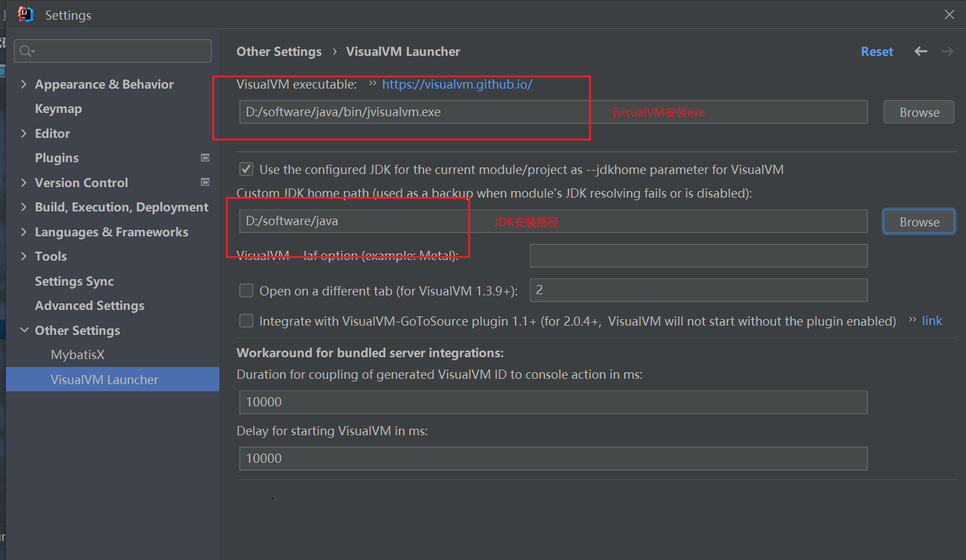Uncheck the use configured JDK checkbox
Viewport: 966px width, 560px height.
tap(246, 169)
